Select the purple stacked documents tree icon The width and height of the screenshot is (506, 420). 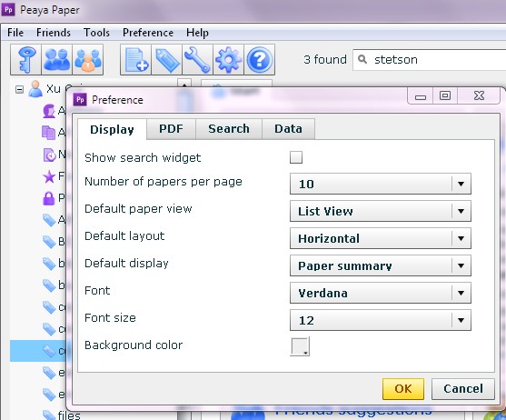click(49, 133)
